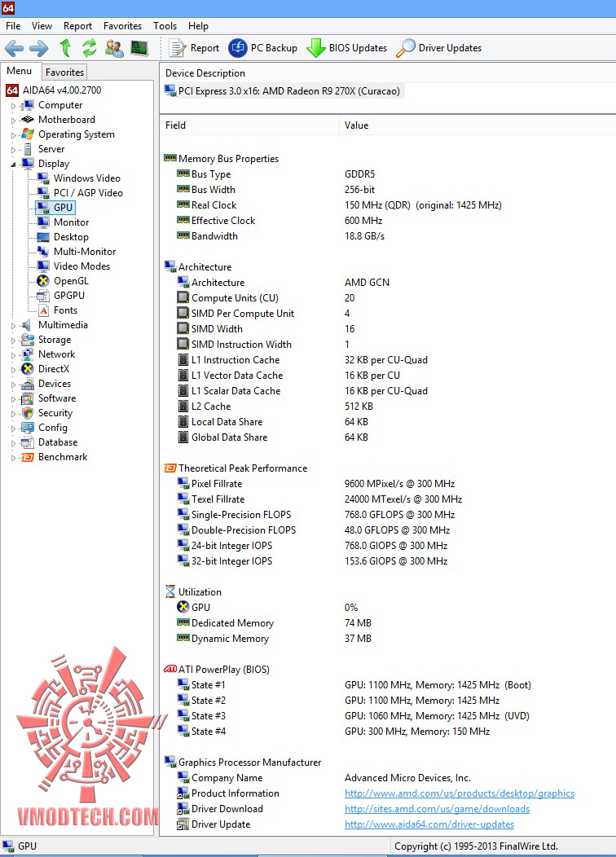The width and height of the screenshot is (616, 857).
Task: Click the Security shield icon
Action: [x=28, y=413]
